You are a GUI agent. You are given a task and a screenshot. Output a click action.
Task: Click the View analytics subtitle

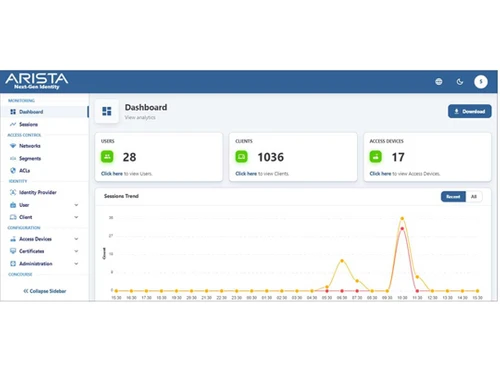[140, 117]
